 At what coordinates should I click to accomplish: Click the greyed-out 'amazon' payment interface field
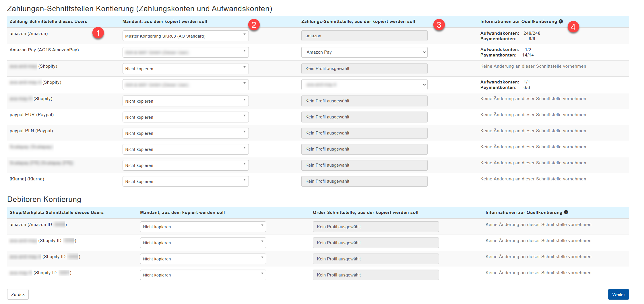tap(364, 36)
